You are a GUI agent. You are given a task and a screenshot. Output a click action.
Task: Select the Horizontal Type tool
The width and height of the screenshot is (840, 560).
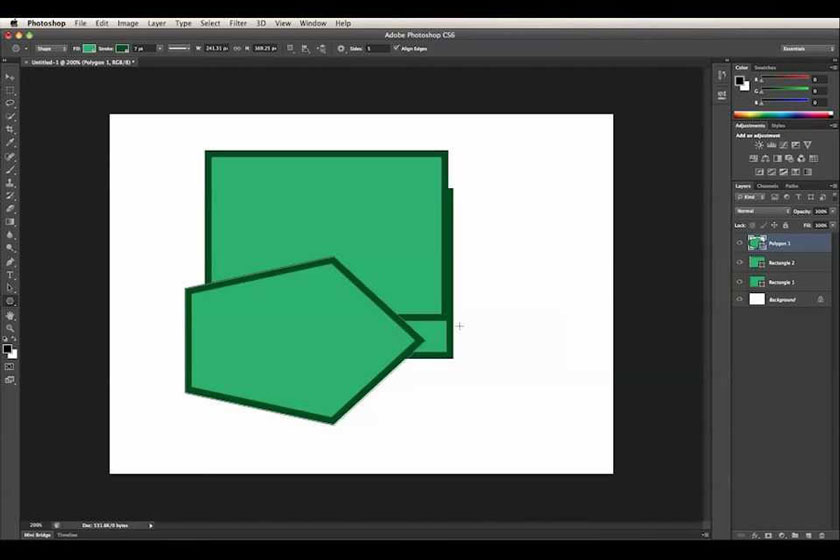point(10,275)
